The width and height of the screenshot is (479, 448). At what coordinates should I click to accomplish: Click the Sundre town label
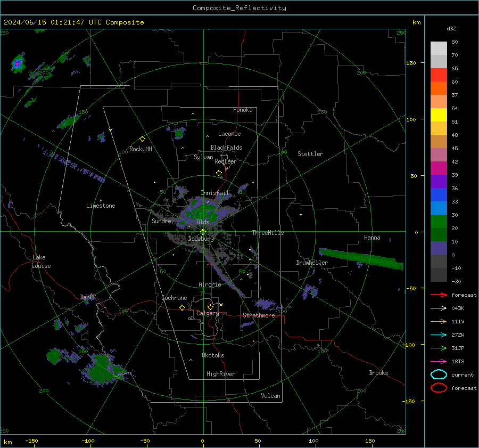[161, 221]
